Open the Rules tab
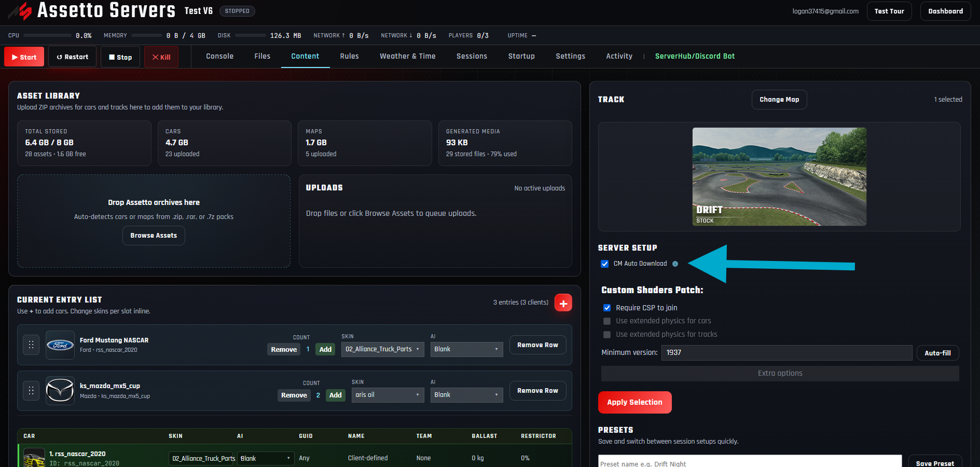Image resolution: width=980 pixels, height=467 pixels. tap(349, 56)
